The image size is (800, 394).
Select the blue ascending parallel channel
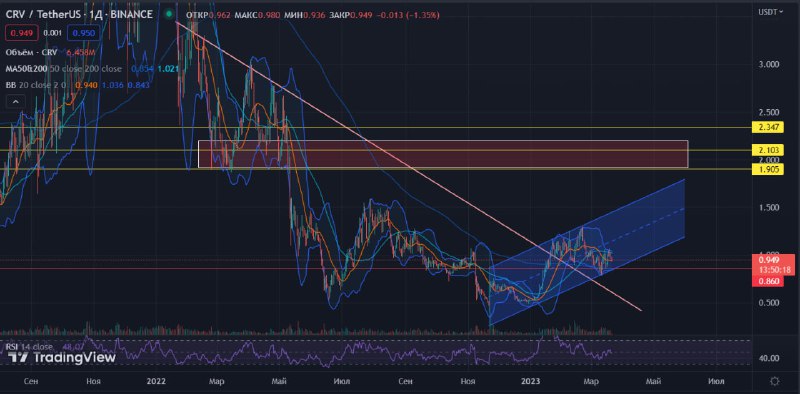pos(587,253)
